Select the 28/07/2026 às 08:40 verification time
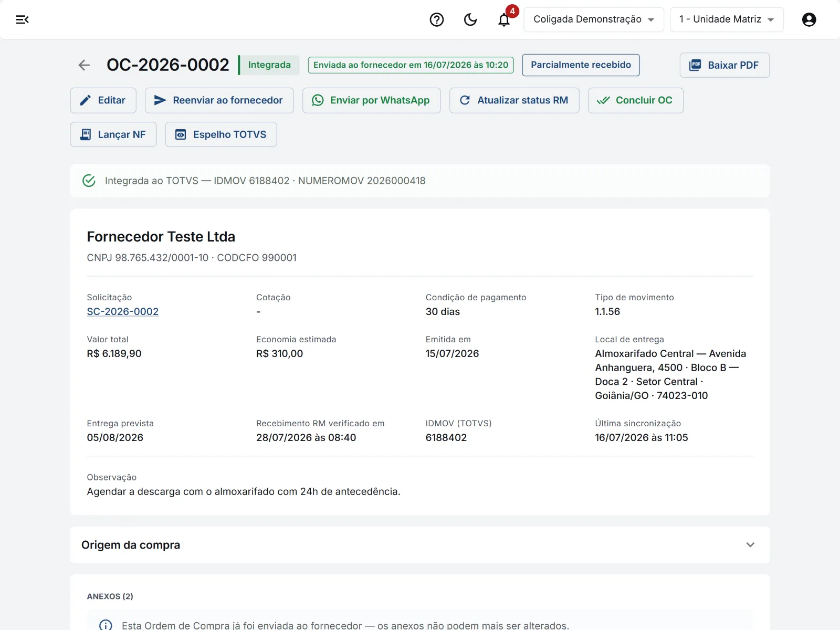This screenshot has height=630, width=840. [306, 437]
